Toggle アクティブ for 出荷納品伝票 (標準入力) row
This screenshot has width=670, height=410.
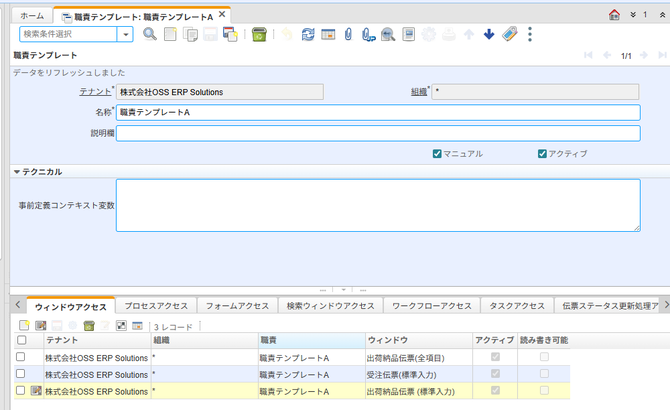pyautogui.click(x=495, y=390)
